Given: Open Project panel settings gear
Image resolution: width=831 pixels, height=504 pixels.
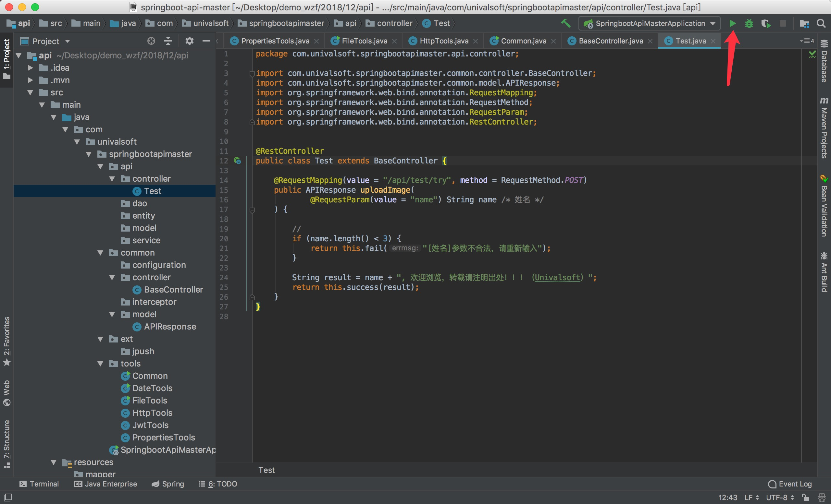Looking at the screenshot, I should [190, 41].
